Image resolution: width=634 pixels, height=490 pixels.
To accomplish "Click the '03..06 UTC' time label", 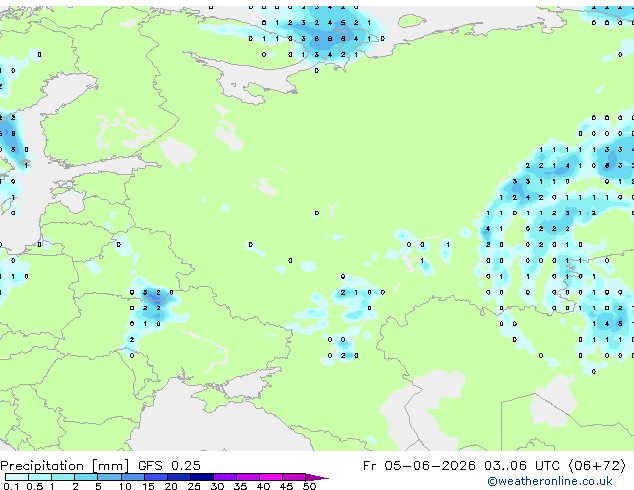I will click(x=522, y=466).
